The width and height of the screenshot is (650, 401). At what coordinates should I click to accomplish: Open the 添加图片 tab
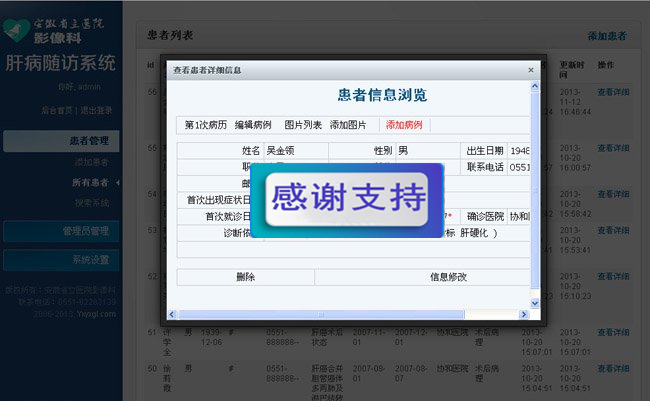click(x=348, y=125)
